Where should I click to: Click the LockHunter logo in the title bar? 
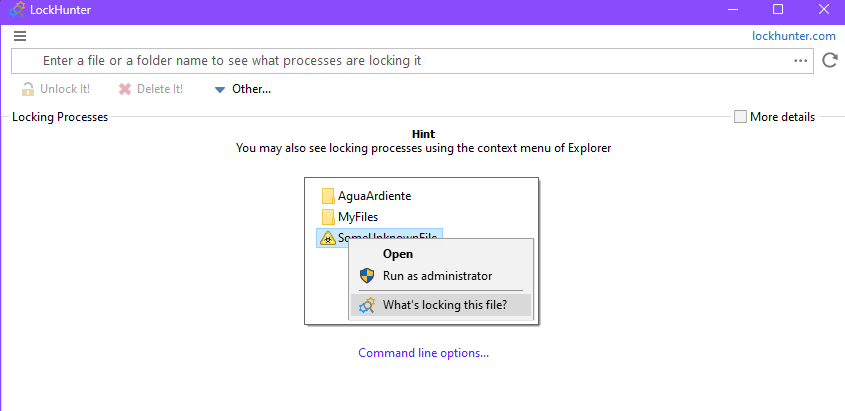(x=18, y=10)
